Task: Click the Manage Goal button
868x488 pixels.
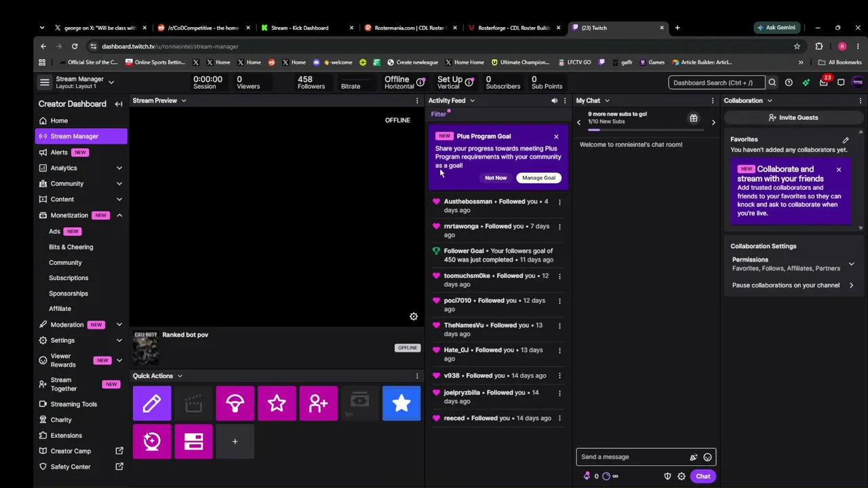Action: coord(538,178)
